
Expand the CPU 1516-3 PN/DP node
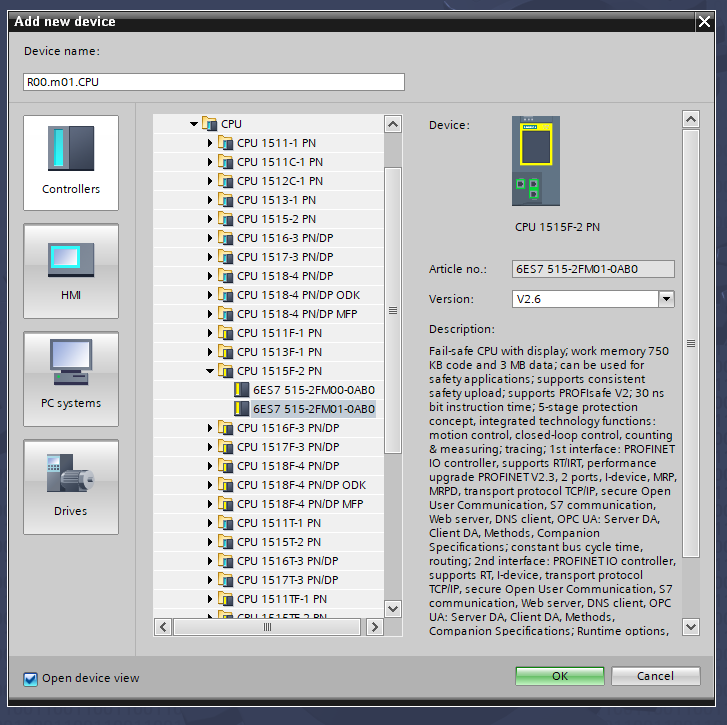210,238
